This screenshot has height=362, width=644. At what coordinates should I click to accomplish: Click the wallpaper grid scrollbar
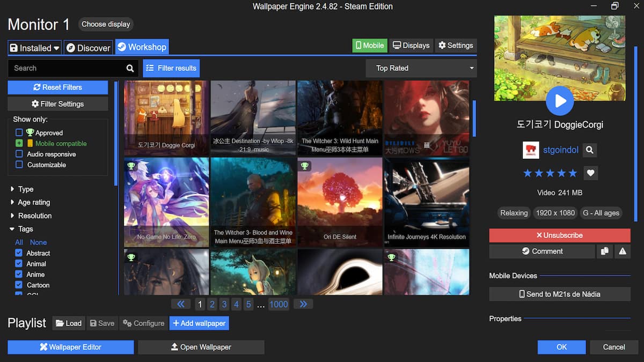pyautogui.click(x=474, y=119)
